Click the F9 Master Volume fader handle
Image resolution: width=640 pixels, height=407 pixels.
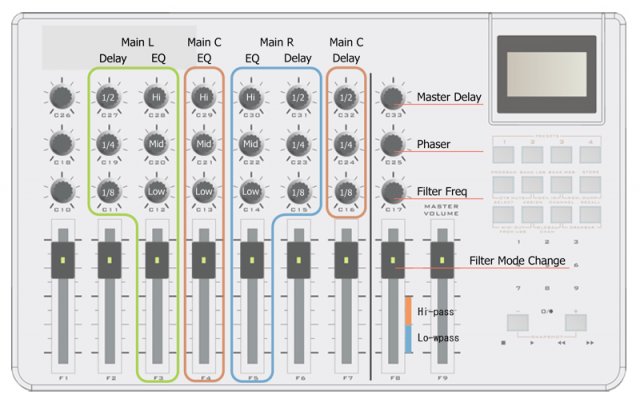point(442,260)
